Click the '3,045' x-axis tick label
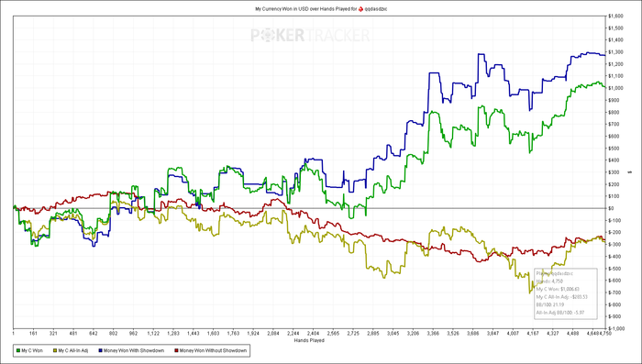Image resolution: width=642 pixels, height=364 pixels. (393, 334)
